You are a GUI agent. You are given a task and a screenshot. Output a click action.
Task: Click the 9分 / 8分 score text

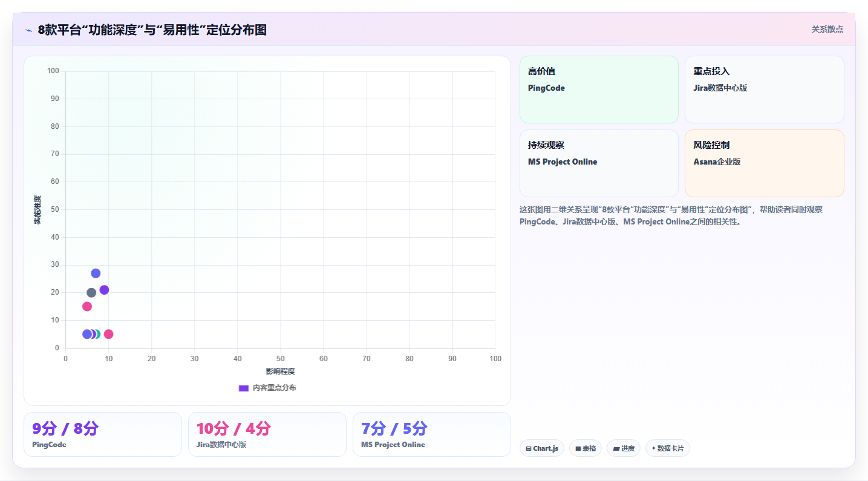point(65,428)
